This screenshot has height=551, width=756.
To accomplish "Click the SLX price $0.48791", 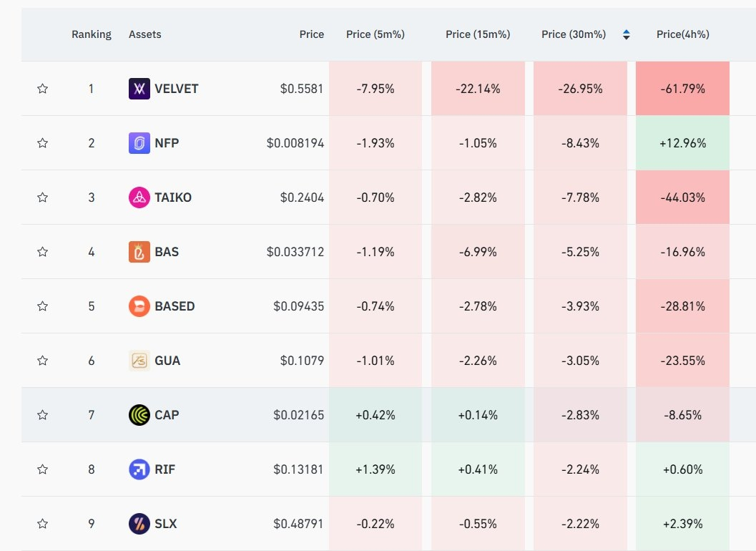I will tap(298, 524).
